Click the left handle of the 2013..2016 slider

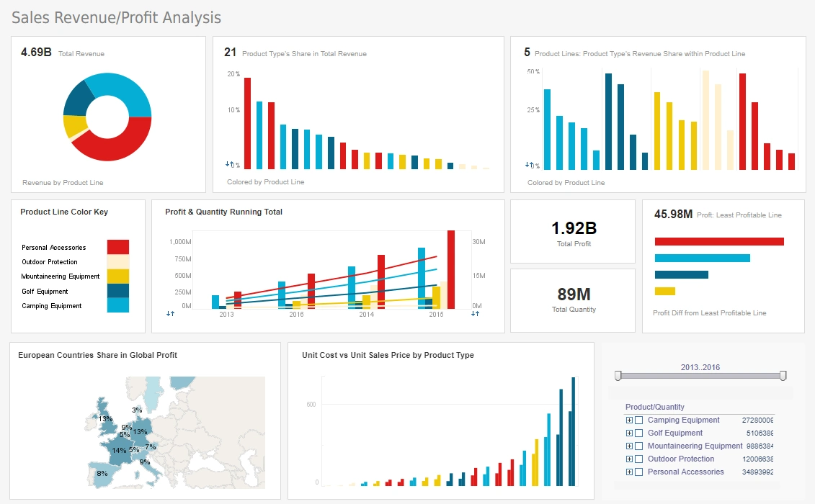[618, 374]
